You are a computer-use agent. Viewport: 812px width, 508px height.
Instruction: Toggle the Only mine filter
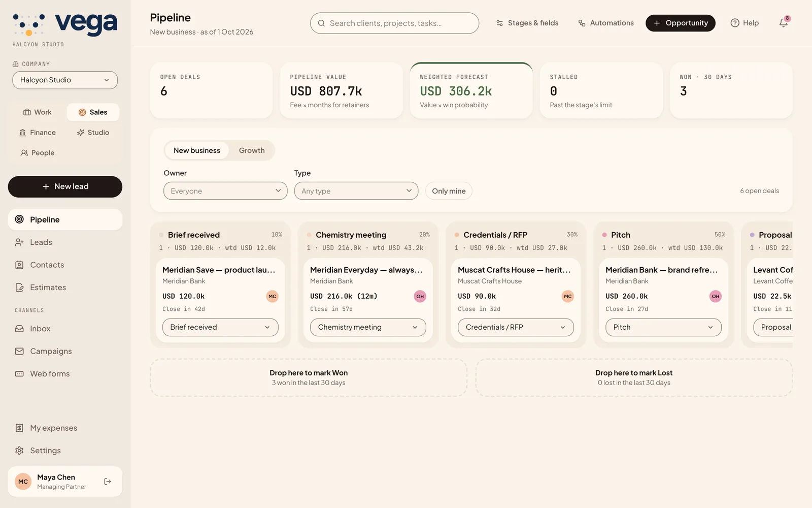[x=449, y=191]
